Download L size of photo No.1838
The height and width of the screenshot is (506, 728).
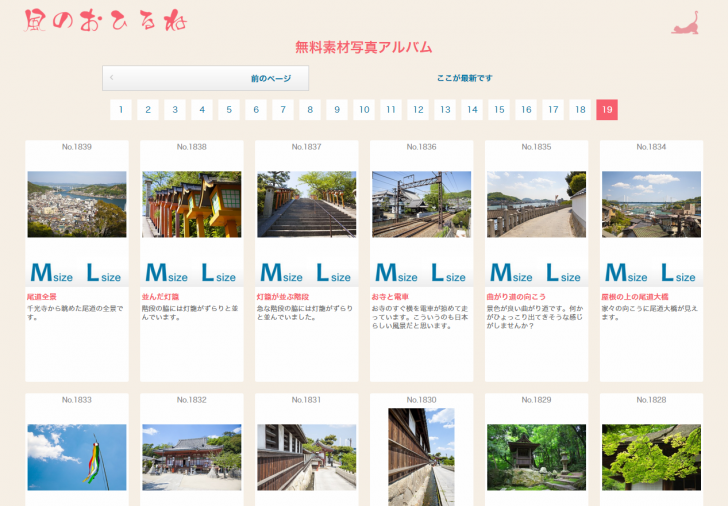[x=219, y=272]
